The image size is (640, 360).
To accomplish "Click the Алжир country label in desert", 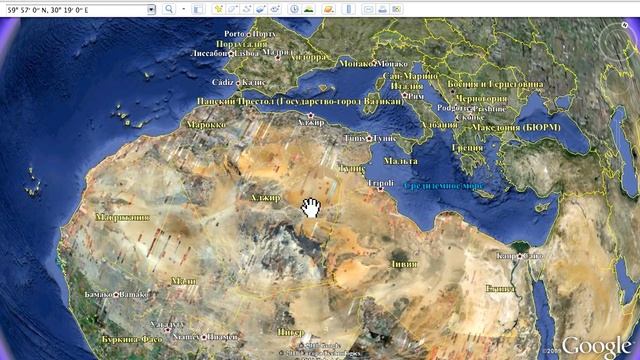I will pos(265,198).
